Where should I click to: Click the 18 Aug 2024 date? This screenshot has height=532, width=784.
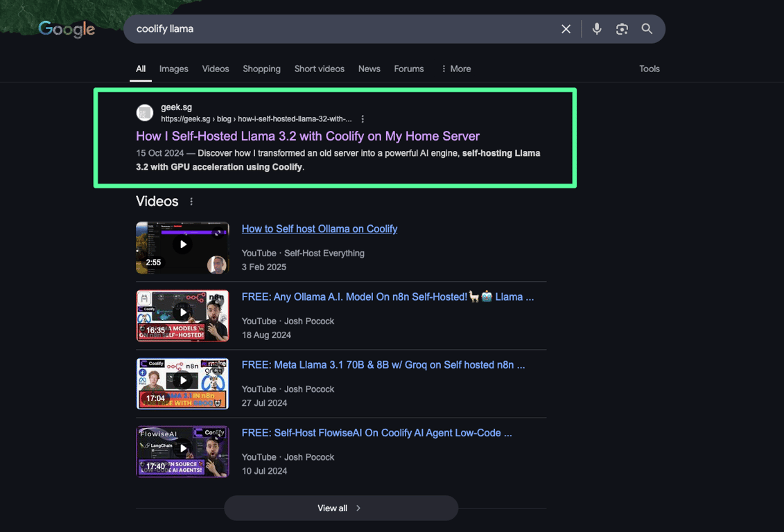pyautogui.click(x=266, y=335)
